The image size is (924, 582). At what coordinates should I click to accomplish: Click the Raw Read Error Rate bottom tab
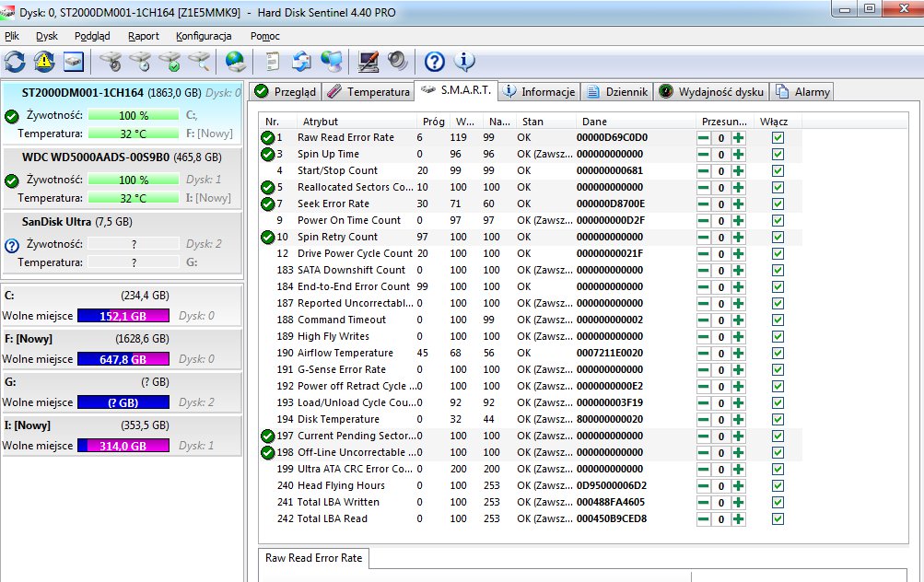(x=313, y=558)
